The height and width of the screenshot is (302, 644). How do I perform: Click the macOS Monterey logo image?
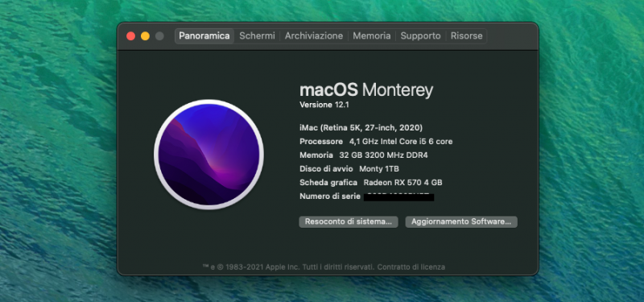[209, 155]
